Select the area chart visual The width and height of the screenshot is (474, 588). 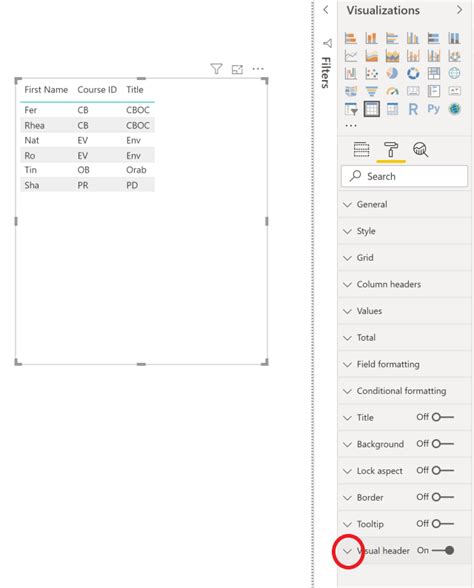371,56
